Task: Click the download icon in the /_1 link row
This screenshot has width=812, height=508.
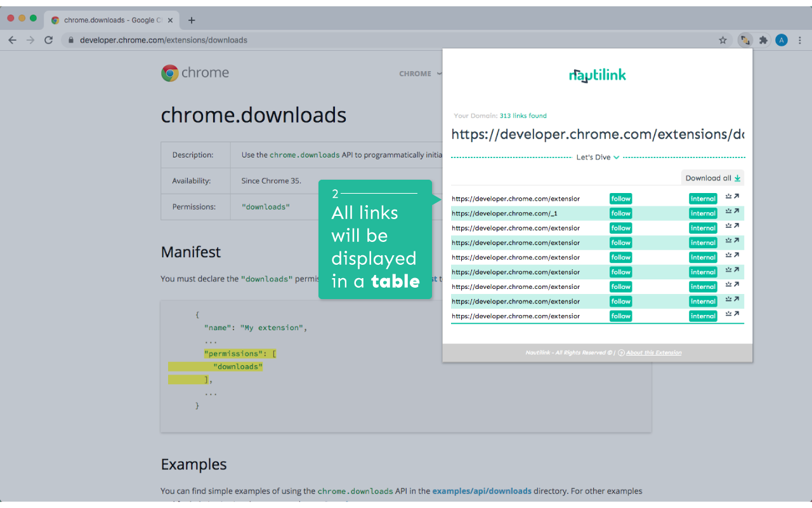Action: tap(729, 211)
